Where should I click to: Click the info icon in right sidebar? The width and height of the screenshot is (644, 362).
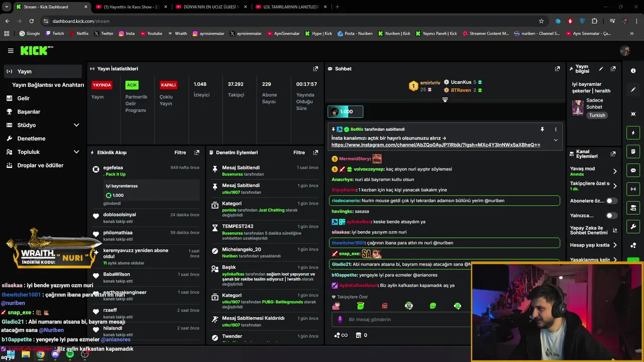633,71
